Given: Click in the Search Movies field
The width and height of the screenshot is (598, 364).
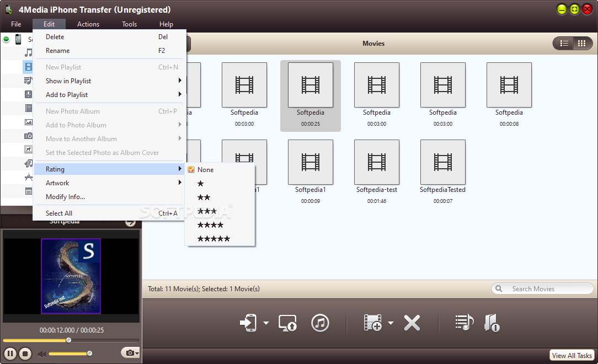Looking at the screenshot, I should tap(542, 288).
